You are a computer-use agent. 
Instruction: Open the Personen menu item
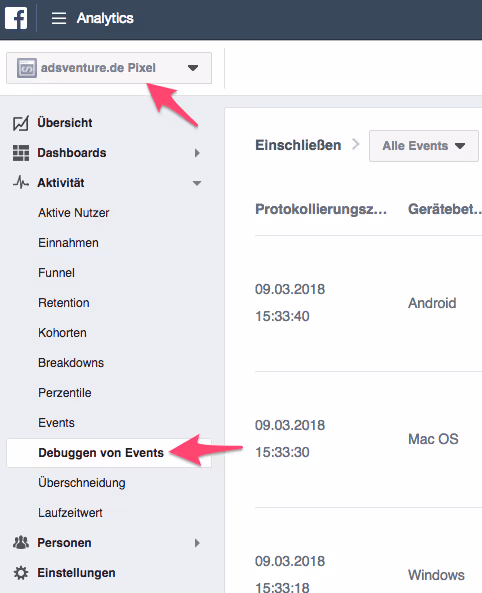[64, 543]
